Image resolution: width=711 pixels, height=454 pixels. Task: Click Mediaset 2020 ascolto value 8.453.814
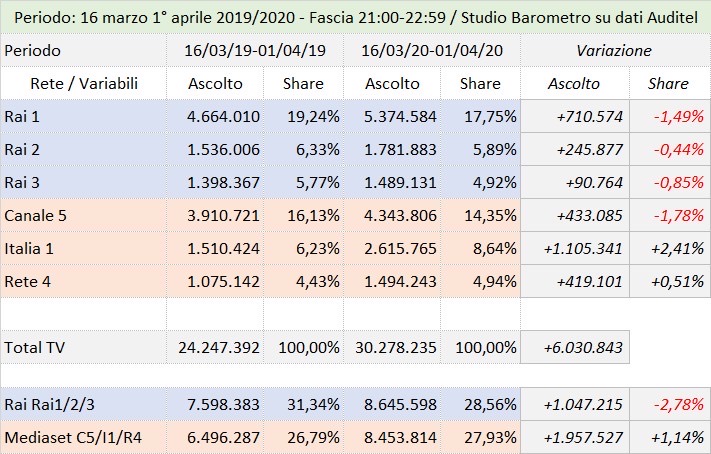(x=397, y=437)
